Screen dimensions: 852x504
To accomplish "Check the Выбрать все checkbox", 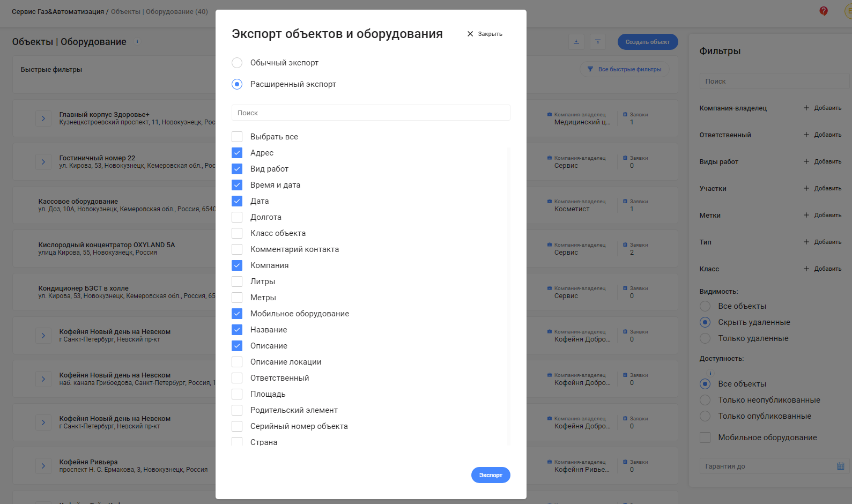I will pos(237,137).
